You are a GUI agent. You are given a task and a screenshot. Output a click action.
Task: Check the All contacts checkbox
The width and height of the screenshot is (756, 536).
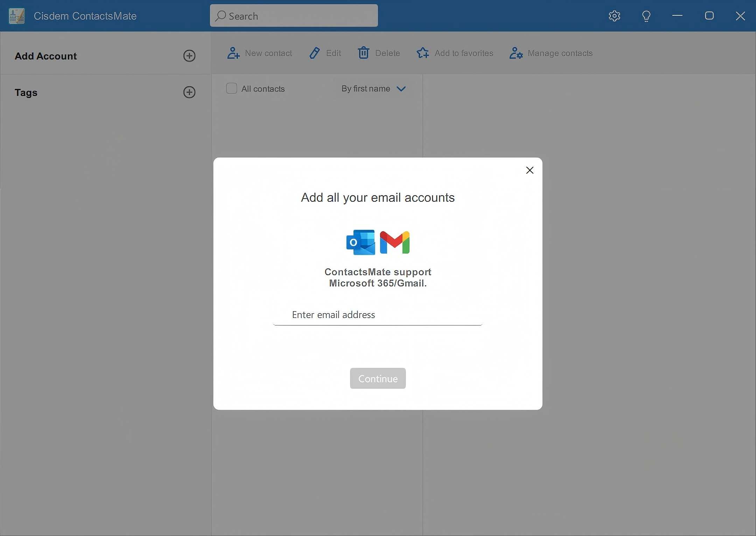pyautogui.click(x=231, y=88)
